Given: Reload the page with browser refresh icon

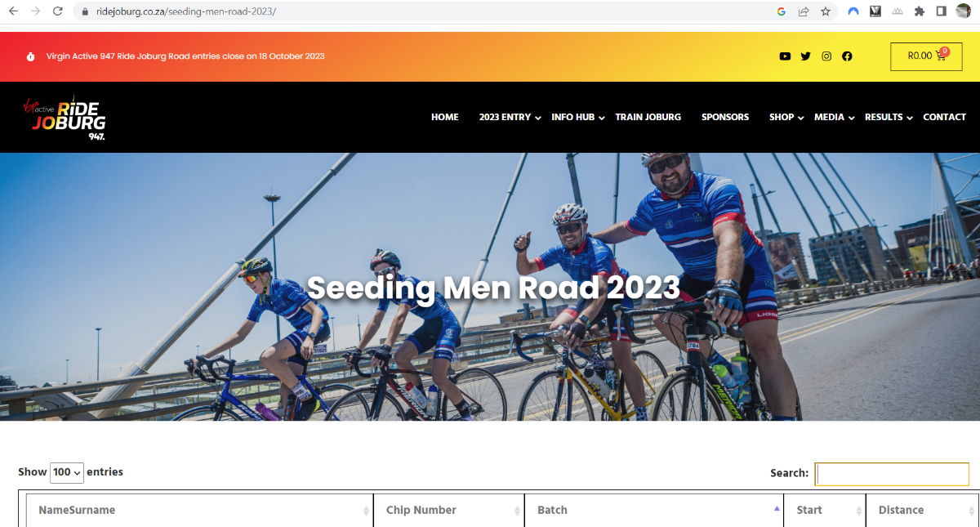Looking at the screenshot, I should coord(57,11).
